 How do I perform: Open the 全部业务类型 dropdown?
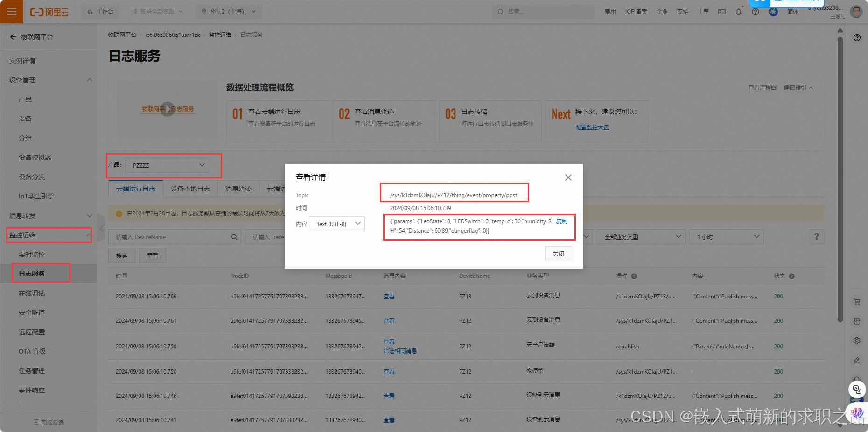coord(641,237)
